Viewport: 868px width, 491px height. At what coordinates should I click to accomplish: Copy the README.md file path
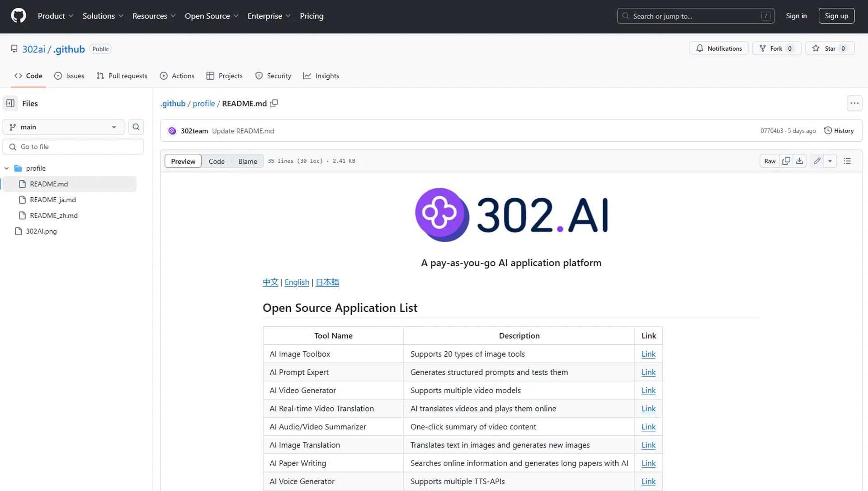274,103
